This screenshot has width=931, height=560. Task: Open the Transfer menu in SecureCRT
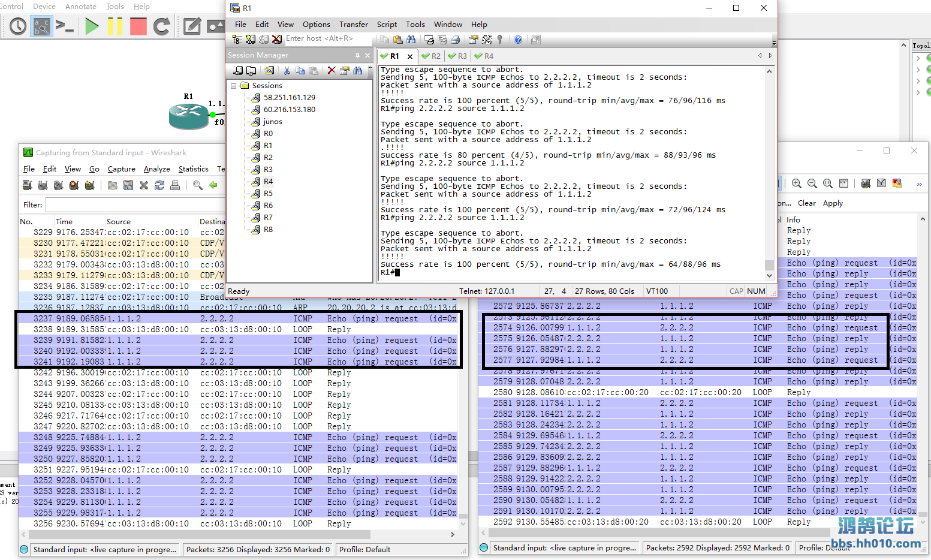click(354, 25)
